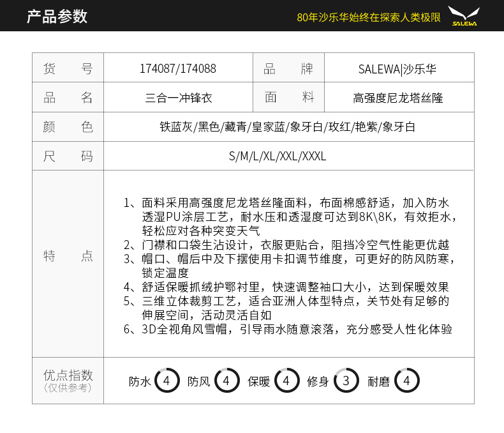Viewport: 504px width, 433px height.
Task: Click feature 3 about 帽口、帽后中及下摆
Action: pyautogui.click(x=290, y=259)
